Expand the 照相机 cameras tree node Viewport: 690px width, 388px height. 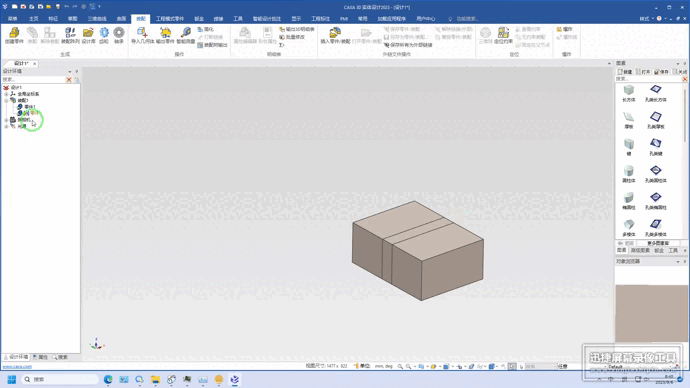[6, 120]
